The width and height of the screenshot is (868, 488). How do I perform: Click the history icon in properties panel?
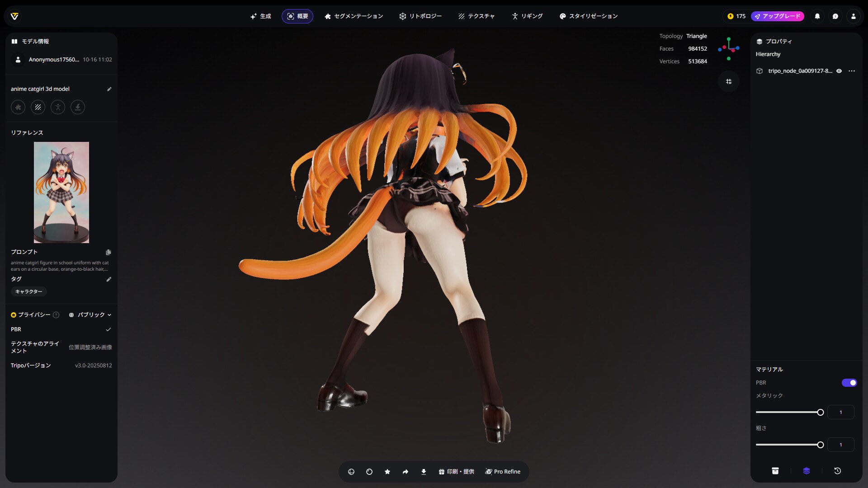coord(837,471)
